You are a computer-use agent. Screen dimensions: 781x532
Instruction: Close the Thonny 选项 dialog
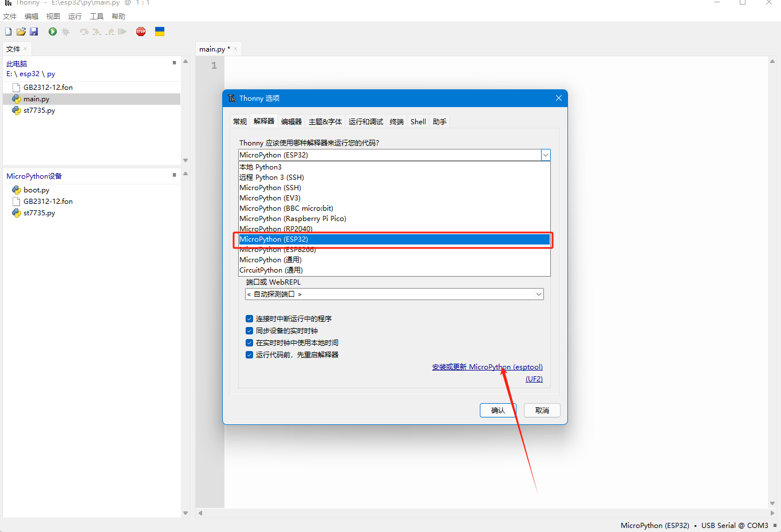pyautogui.click(x=559, y=98)
